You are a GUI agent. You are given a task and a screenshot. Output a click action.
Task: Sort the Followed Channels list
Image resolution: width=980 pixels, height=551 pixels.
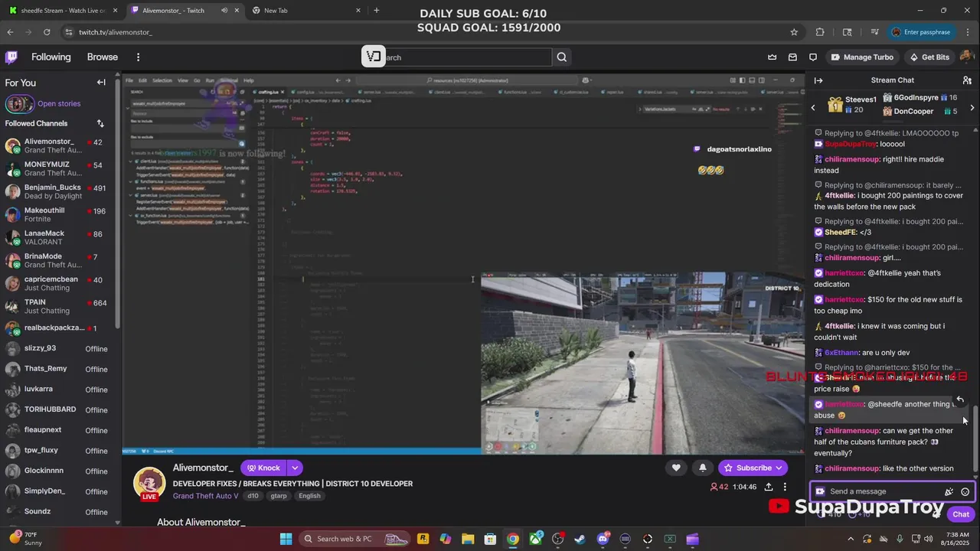100,123
